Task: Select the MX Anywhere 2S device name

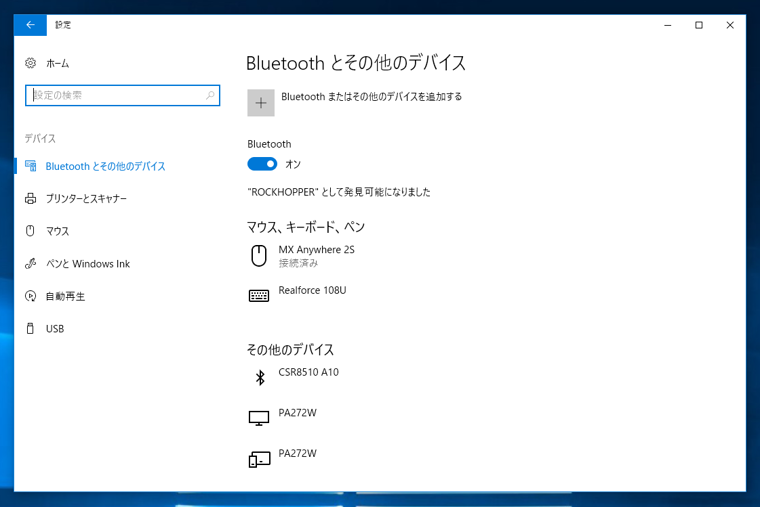Action: point(316,250)
